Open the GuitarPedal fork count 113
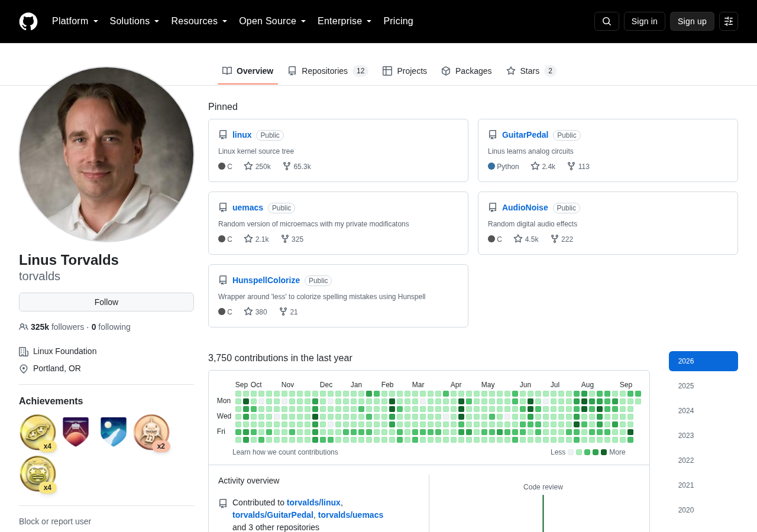The image size is (757, 532). [578, 167]
